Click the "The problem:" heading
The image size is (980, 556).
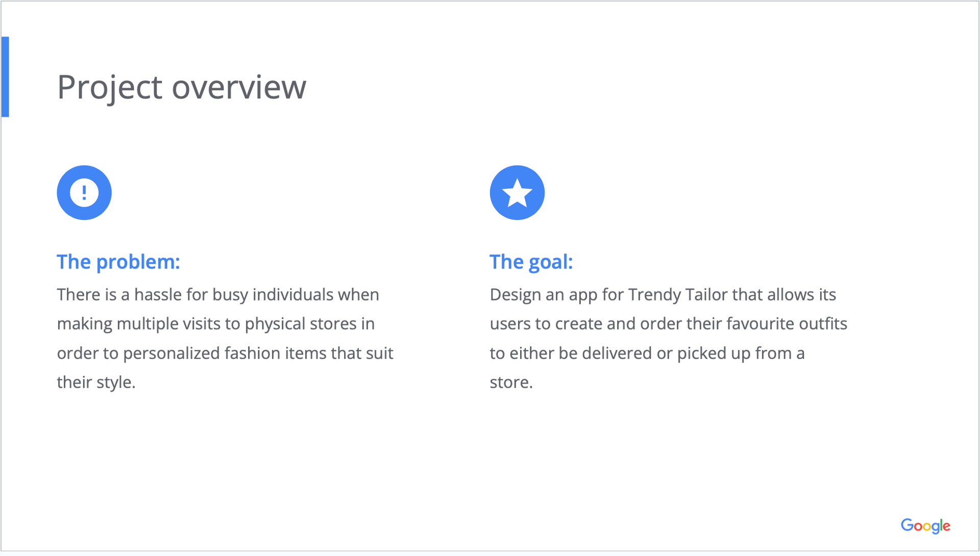coord(118,262)
